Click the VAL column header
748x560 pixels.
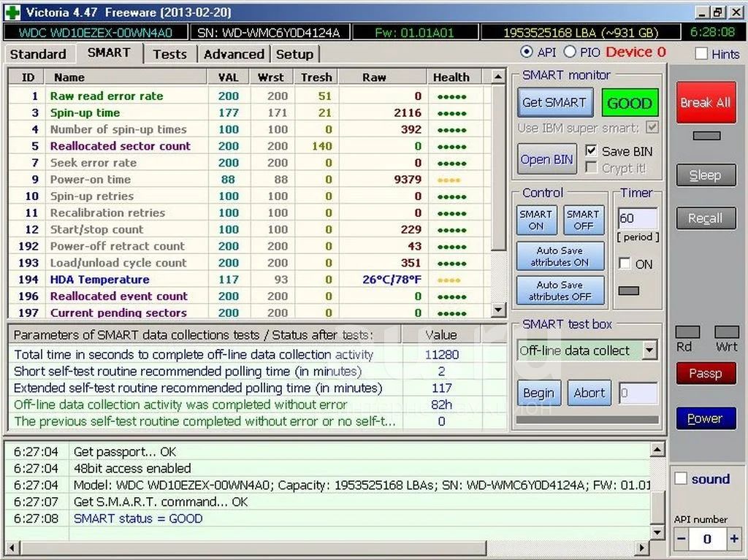229,77
